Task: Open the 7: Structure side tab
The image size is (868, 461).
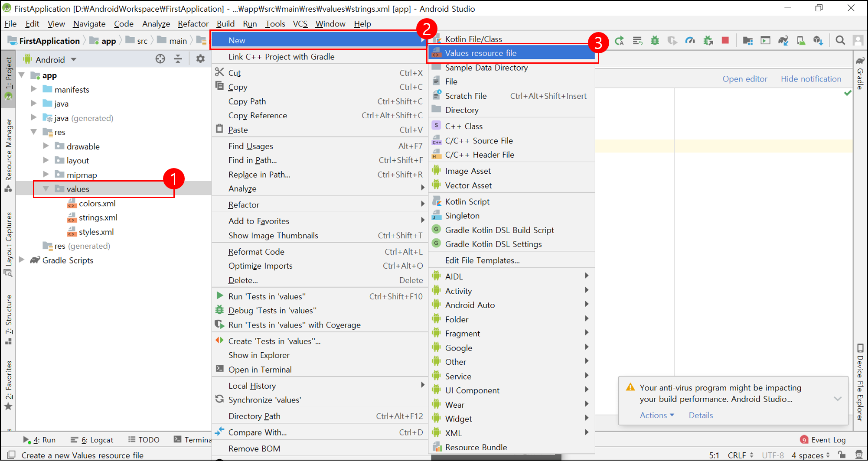Action: pos(8,319)
